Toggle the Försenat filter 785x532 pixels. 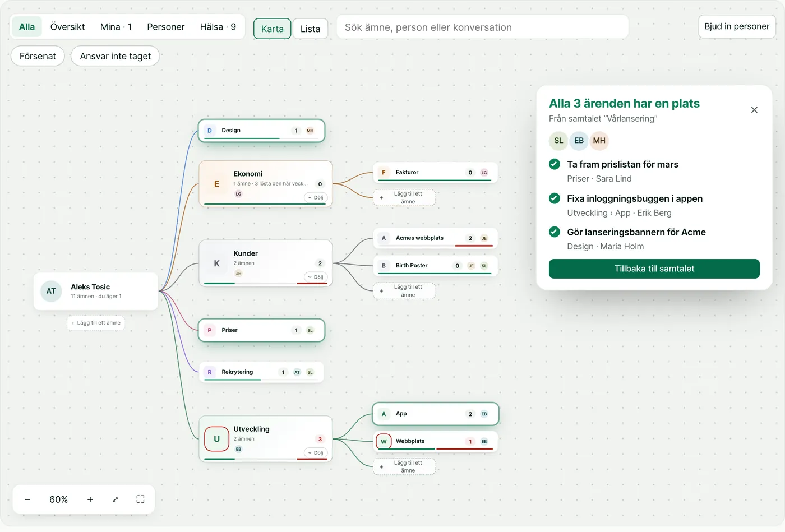(x=38, y=56)
